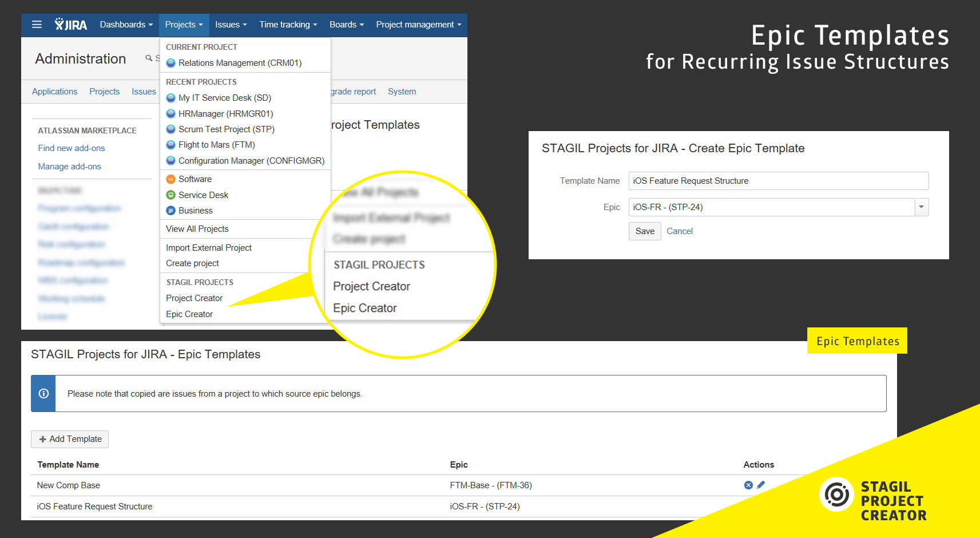Click the blue Business type icon

coord(170,211)
